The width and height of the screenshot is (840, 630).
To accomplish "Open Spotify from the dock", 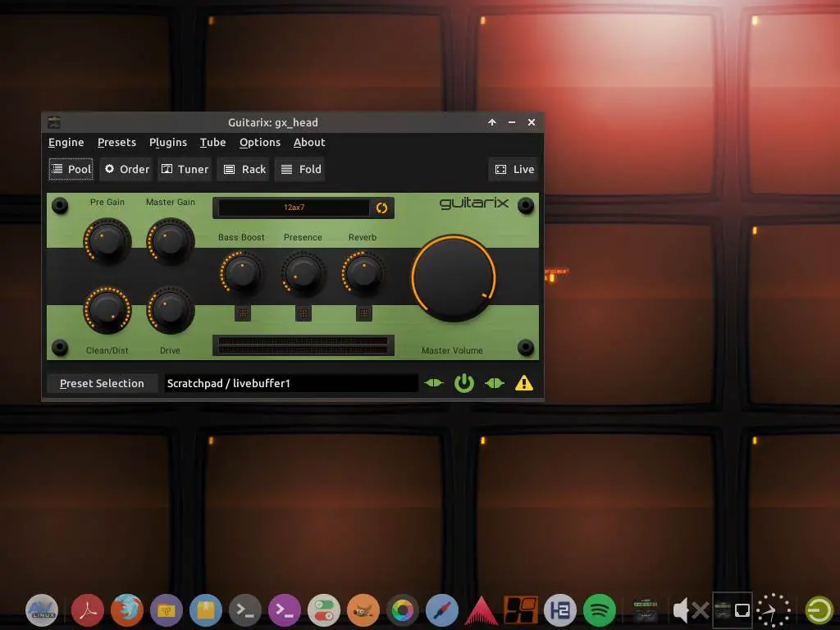I will 600,609.
